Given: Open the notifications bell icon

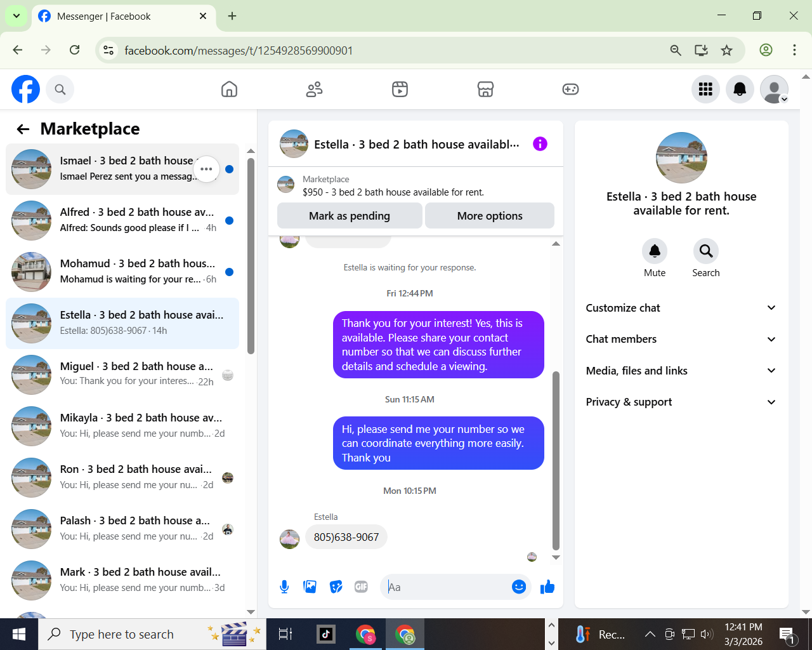Looking at the screenshot, I should [x=740, y=90].
